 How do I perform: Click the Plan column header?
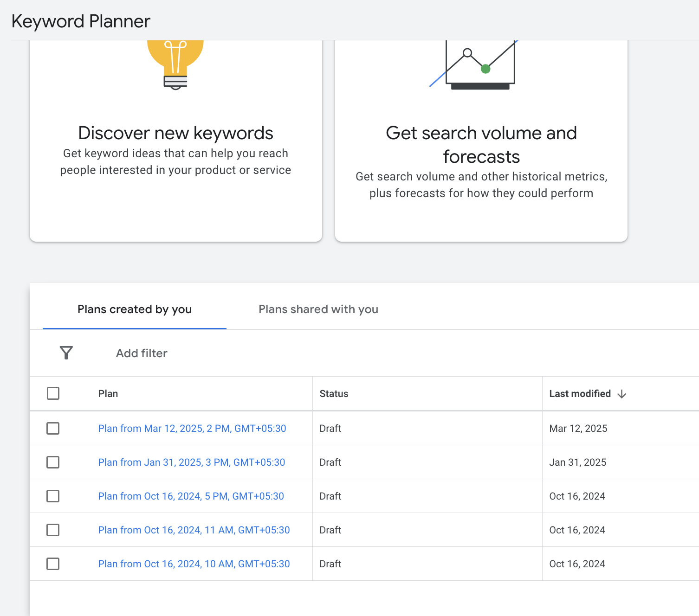(108, 393)
